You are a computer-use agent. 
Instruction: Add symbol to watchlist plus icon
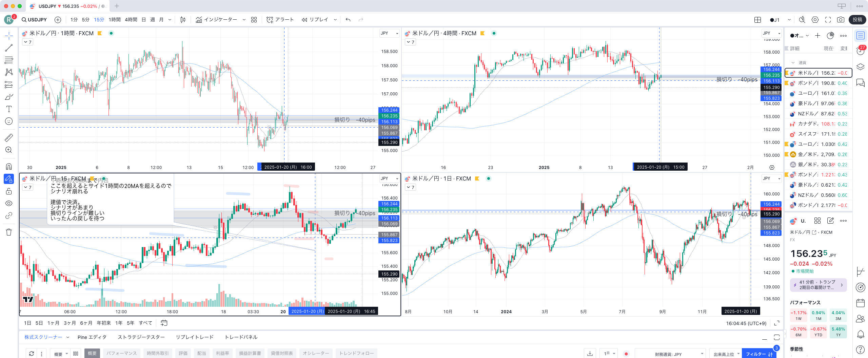(817, 36)
